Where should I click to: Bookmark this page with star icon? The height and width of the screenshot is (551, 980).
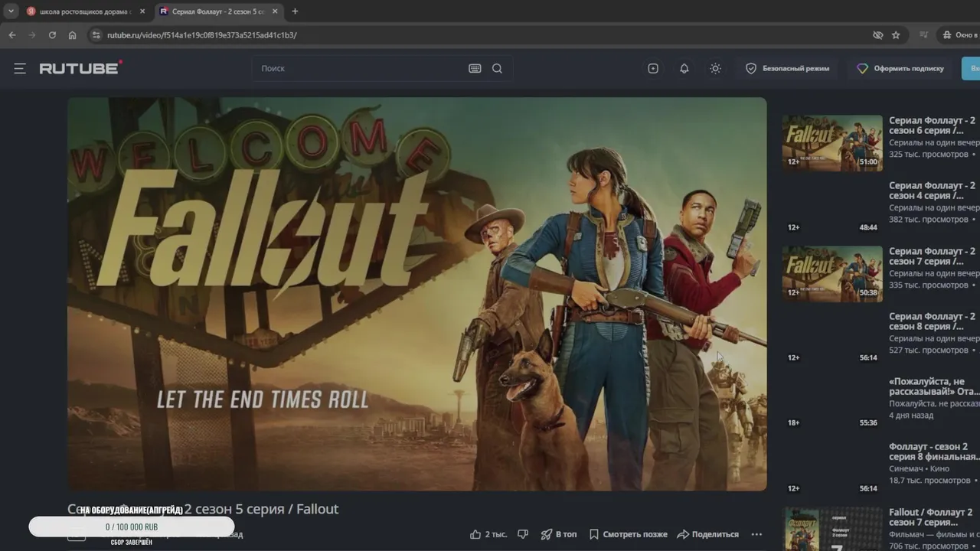point(896,35)
